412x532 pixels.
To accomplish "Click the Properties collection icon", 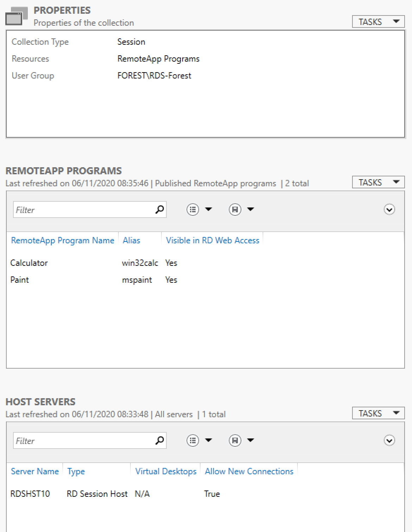I will (x=17, y=16).
